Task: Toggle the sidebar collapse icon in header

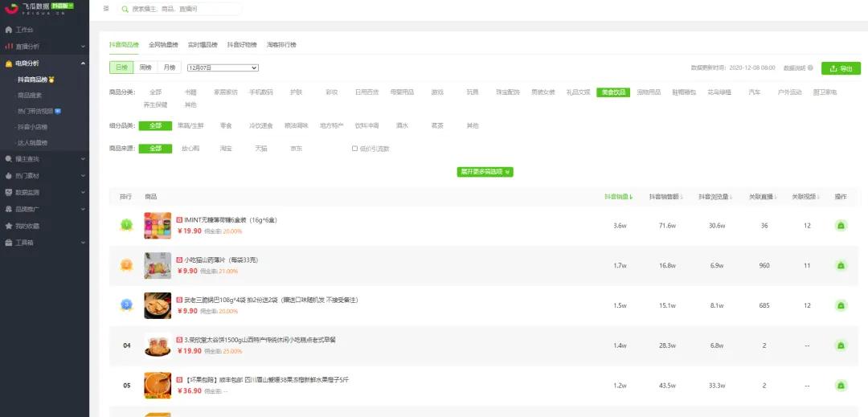Action: click(x=106, y=8)
